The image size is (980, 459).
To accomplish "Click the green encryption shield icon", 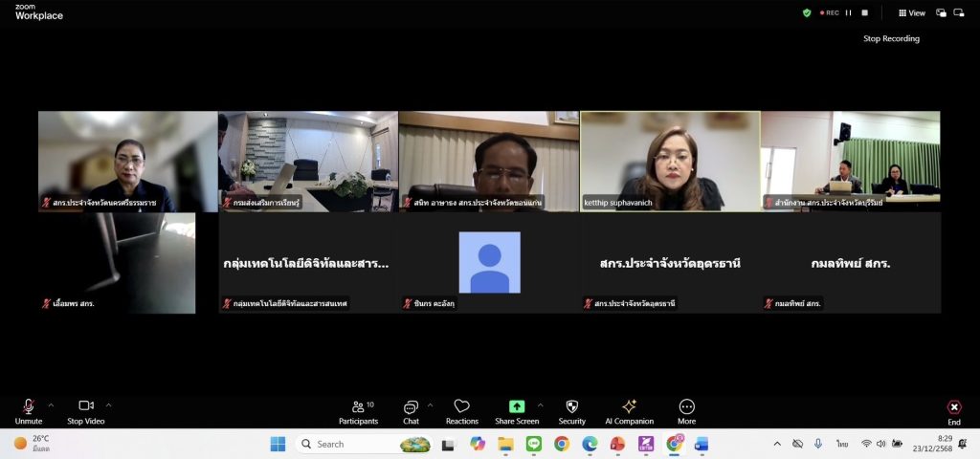I will point(807,12).
